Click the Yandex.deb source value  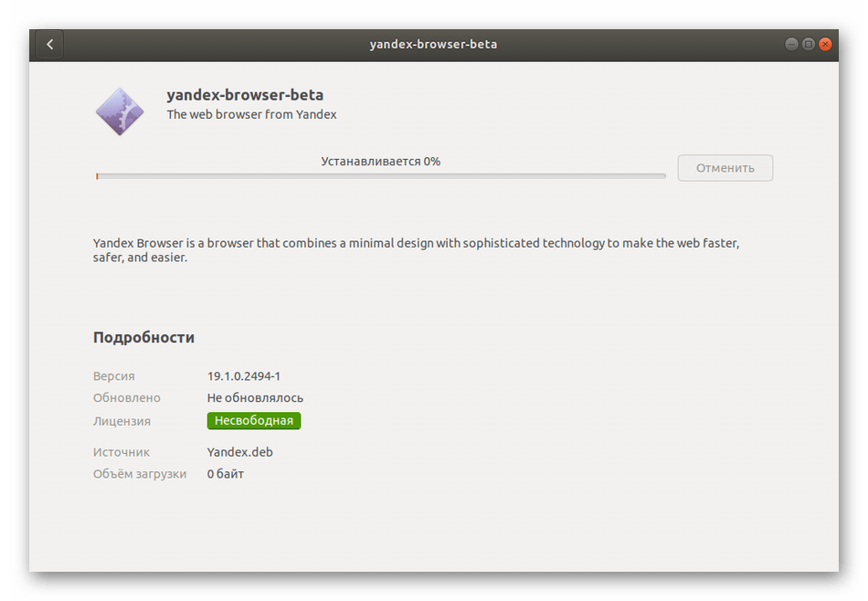239,452
